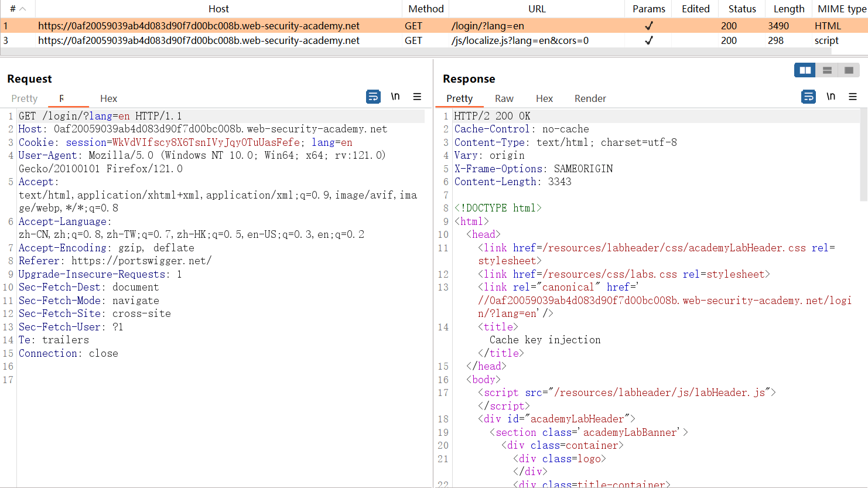
Task: Toggle word wrap in the Request panel
Action: pyautogui.click(x=373, y=97)
